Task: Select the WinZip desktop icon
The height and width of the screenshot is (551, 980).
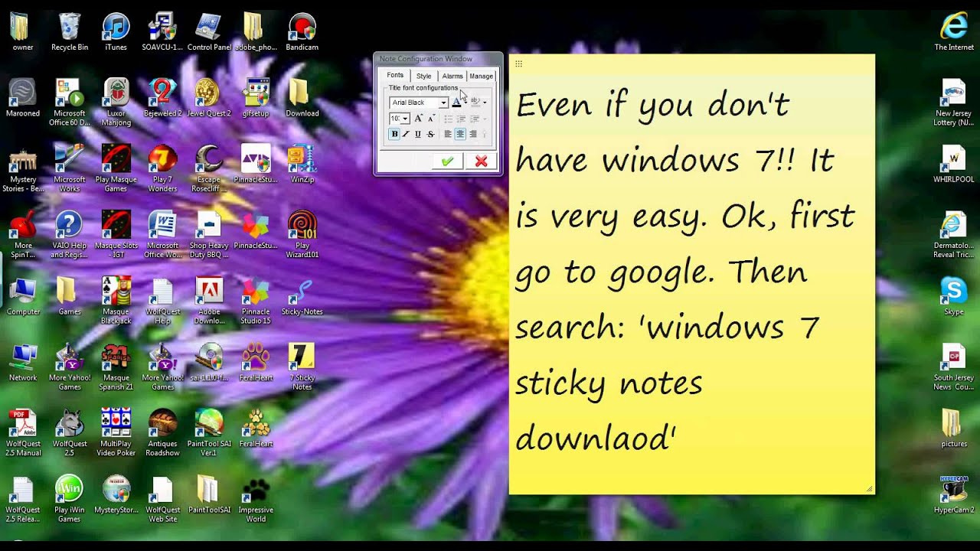Action: coord(302,164)
